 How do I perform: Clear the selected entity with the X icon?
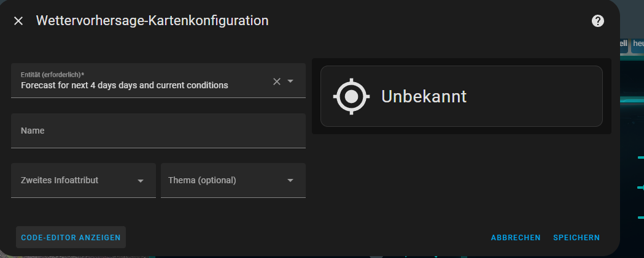pyautogui.click(x=277, y=82)
